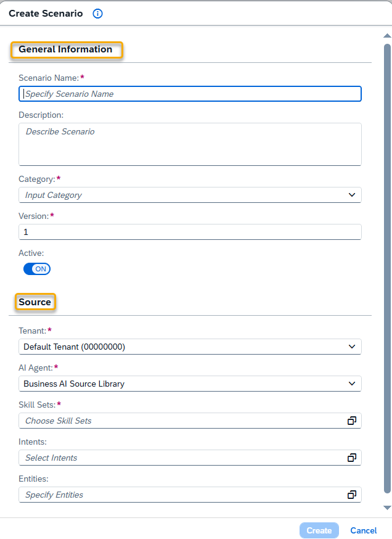
Task: Open value help icon for Skill Sets
Action: (352, 421)
